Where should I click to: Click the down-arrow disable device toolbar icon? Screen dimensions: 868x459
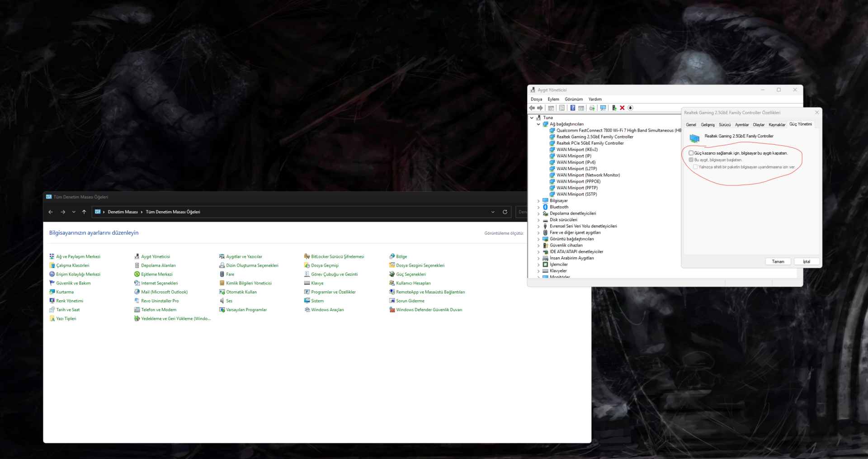(x=630, y=108)
